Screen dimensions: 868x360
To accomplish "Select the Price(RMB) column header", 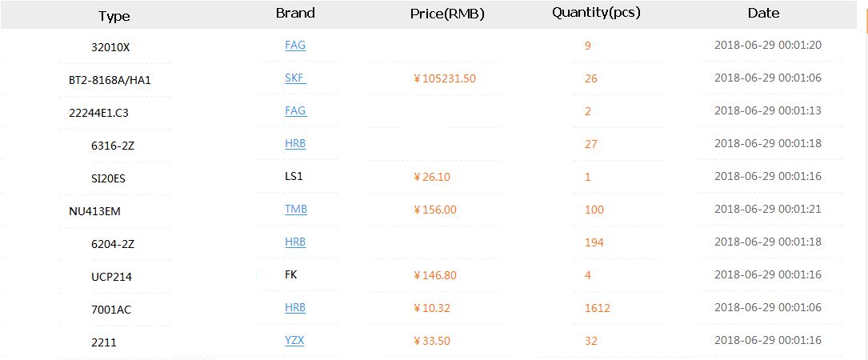I will pyautogui.click(x=447, y=14).
